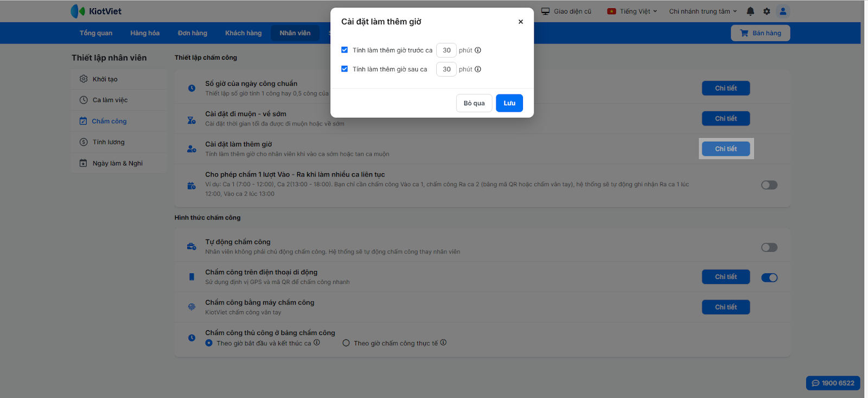Select 'Theo giờ bắt đầu và kết thúc ca' radio
The width and height of the screenshot is (868, 398).
pos(209,343)
